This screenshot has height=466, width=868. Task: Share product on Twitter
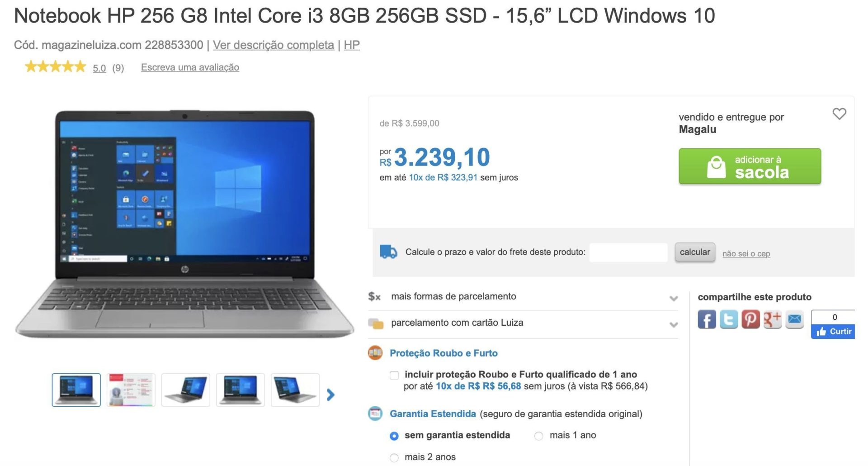[729, 319]
